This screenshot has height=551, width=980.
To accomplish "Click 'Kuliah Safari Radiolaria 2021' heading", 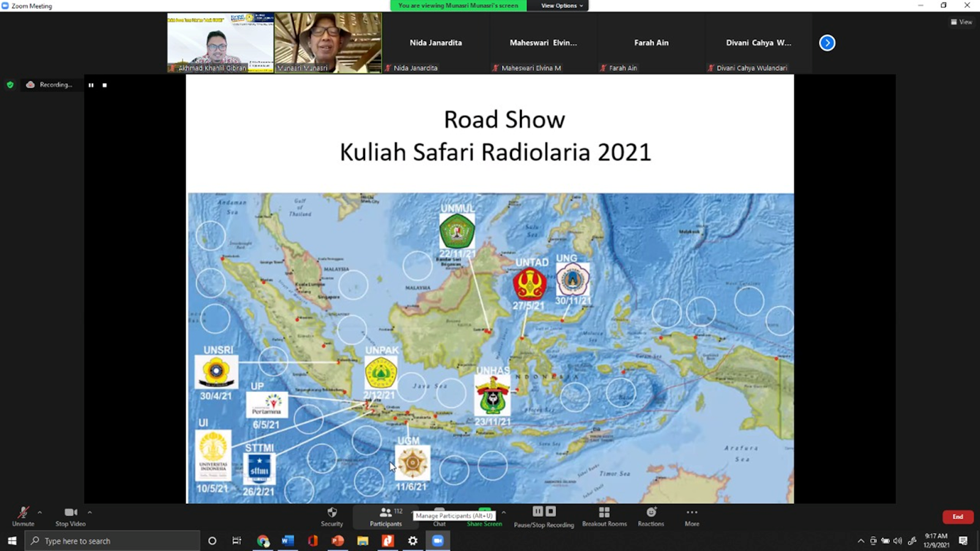I will [x=496, y=152].
